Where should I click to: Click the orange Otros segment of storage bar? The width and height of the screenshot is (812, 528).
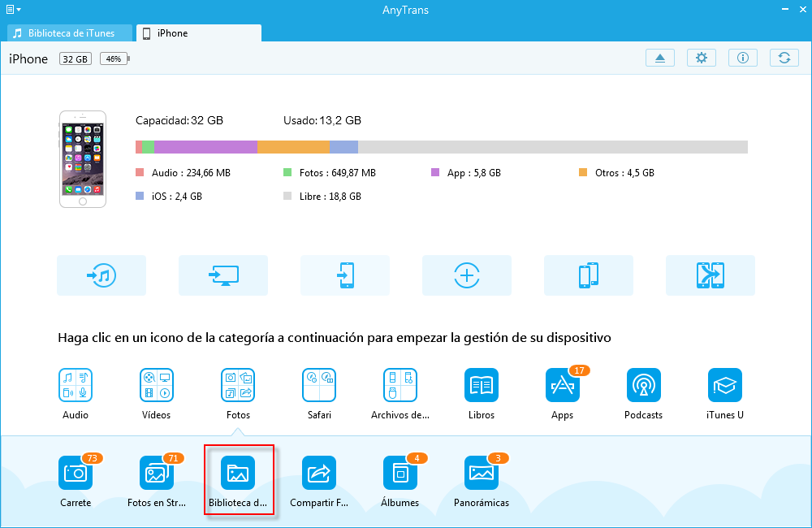click(x=293, y=147)
